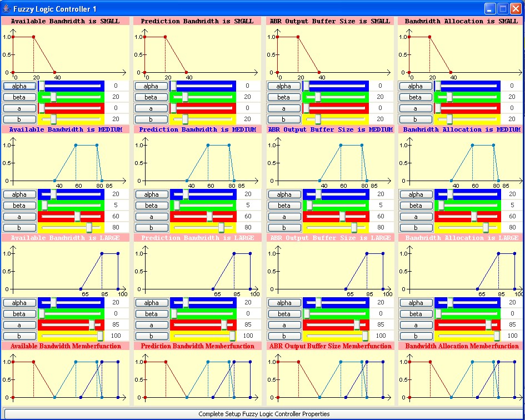Click the a button under Bandwidth Allocation is LARGE

415,325
